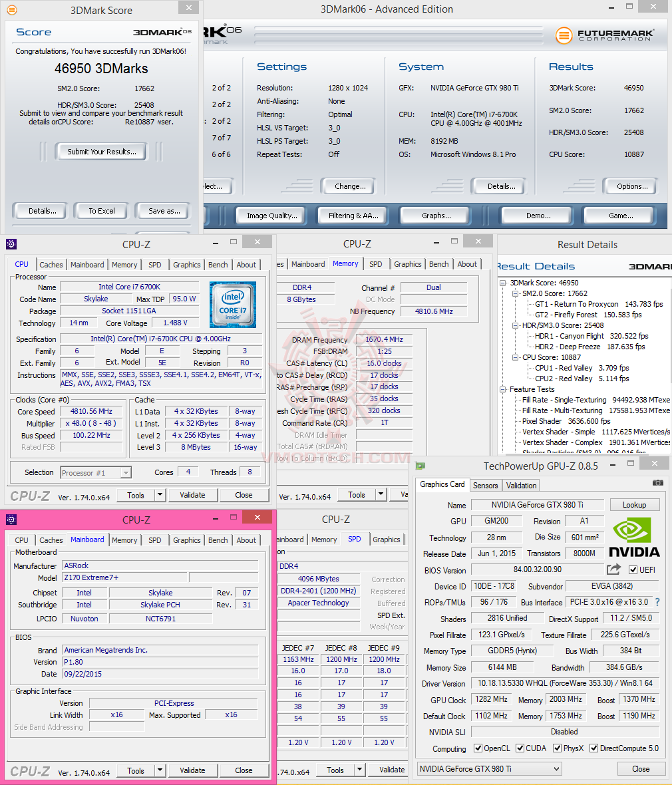Image resolution: width=672 pixels, height=785 pixels.
Task: Switch to Caches tab in CPU-Z CPU window
Action: [x=51, y=265]
